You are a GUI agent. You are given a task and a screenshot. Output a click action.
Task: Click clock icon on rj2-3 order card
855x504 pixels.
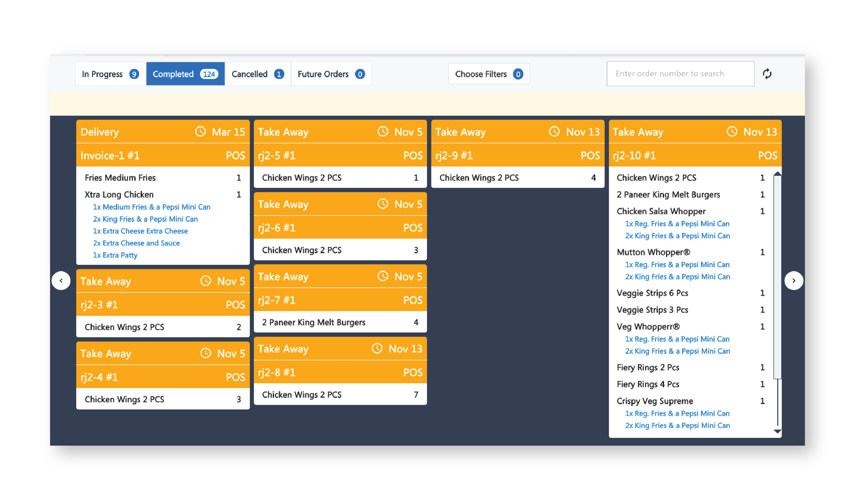pos(206,281)
